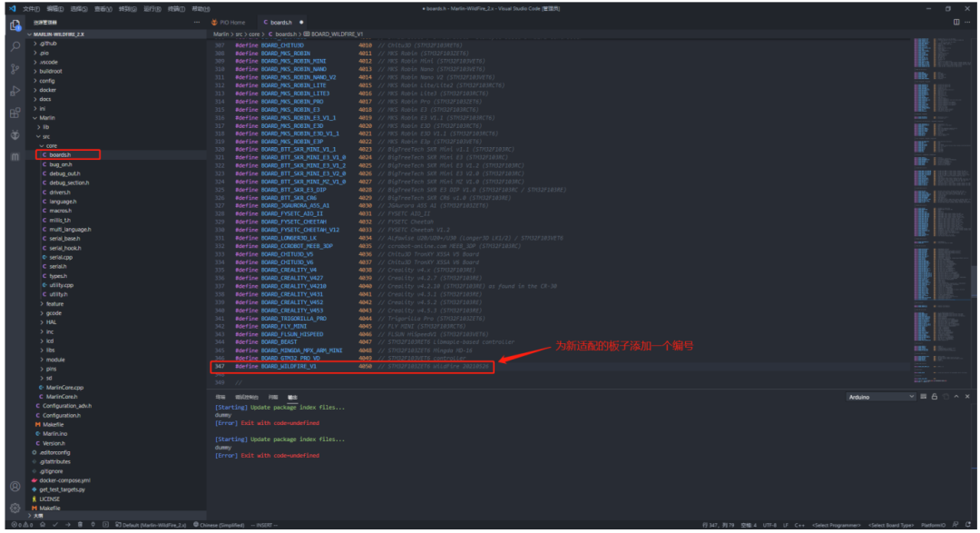Click the errors and warnings counter in status bar
This screenshot has height=533, width=980.
21,525
